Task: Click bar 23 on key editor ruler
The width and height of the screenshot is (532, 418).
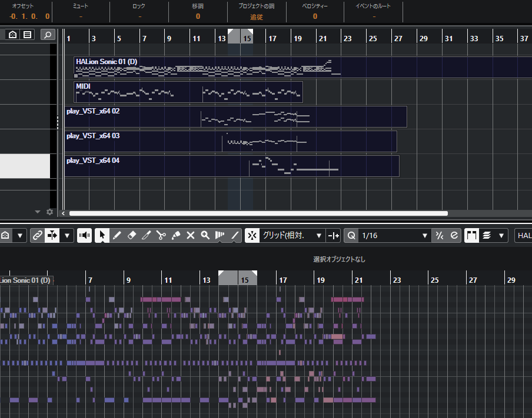Action: click(397, 280)
